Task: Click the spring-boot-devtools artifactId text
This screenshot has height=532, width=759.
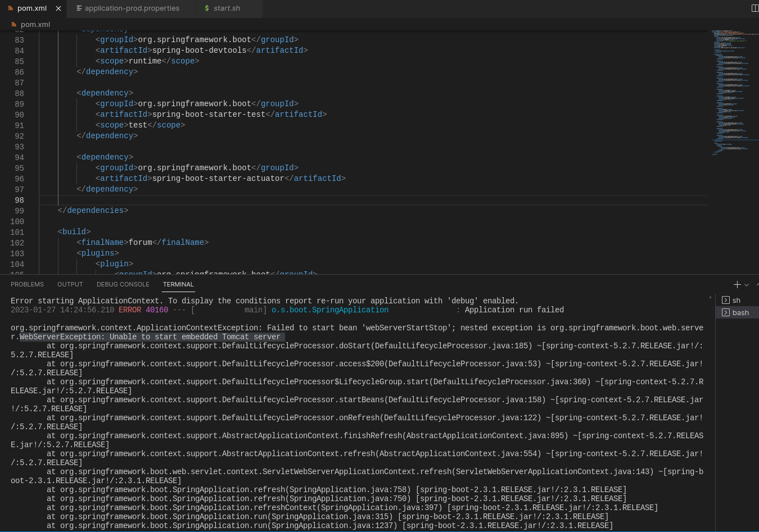Action: click(x=200, y=50)
